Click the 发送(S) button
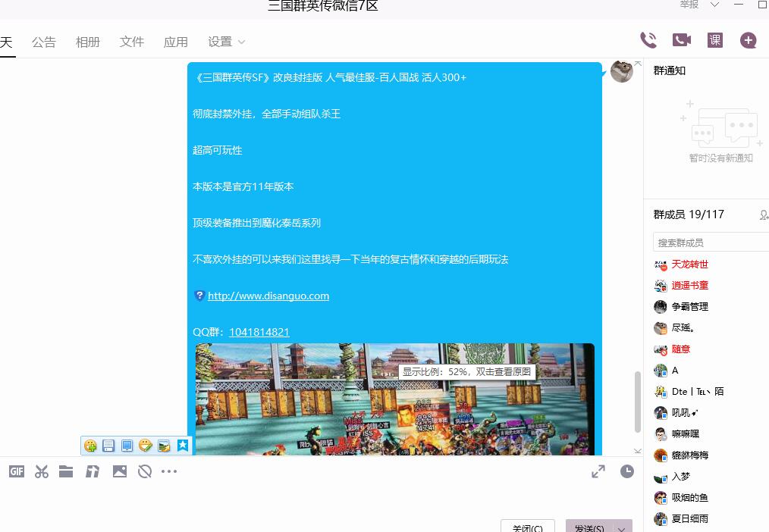769x532 pixels. pos(591,527)
